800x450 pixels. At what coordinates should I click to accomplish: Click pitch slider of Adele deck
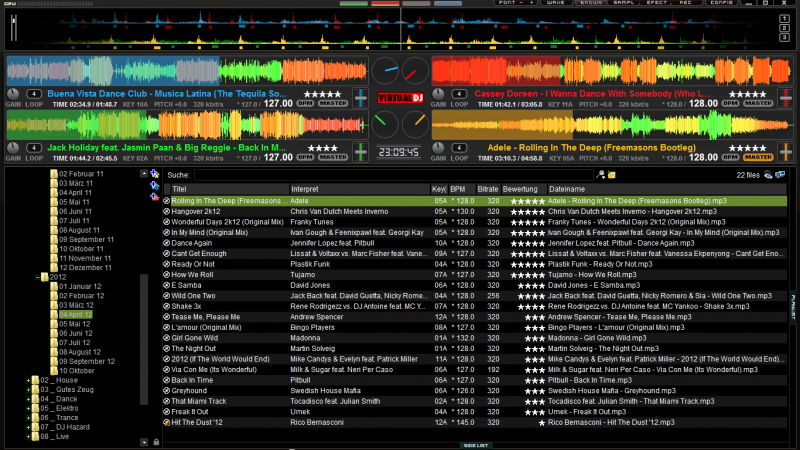(x=785, y=152)
